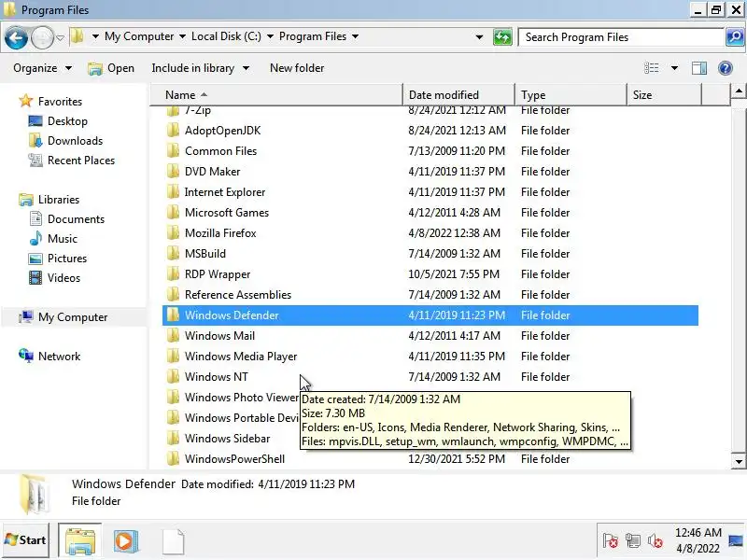Image resolution: width=747 pixels, height=560 pixels.
Task: Open Recent Places in Favorites
Action: point(81,160)
